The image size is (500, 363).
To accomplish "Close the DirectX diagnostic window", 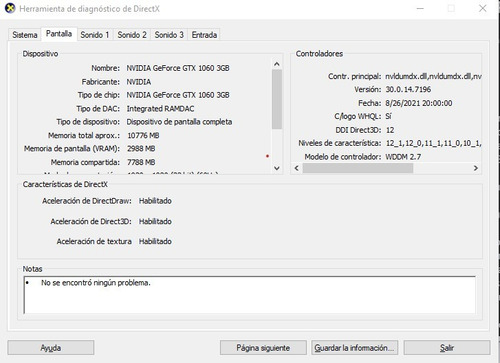I will click(x=482, y=8).
